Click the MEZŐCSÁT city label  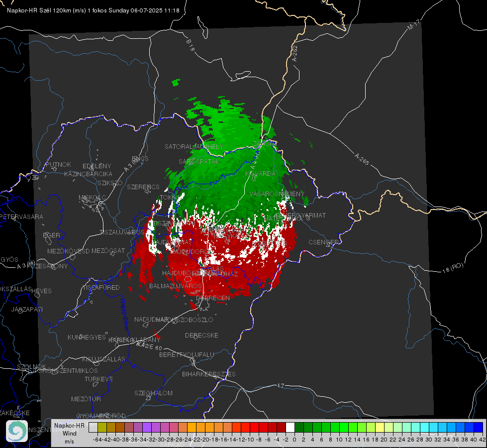(x=108, y=250)
